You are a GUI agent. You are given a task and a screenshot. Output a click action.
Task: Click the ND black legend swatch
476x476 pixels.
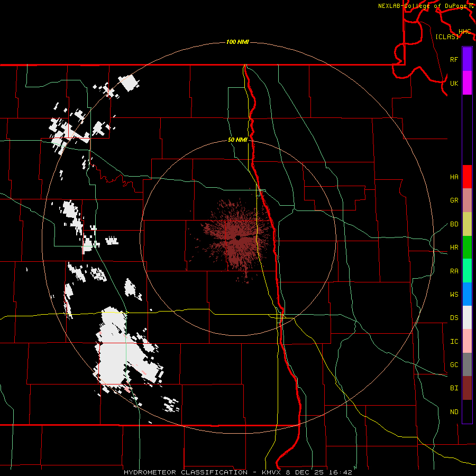467,411
